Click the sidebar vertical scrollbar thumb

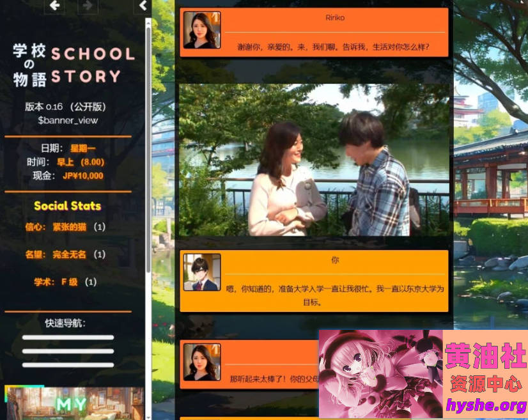[x=148, y=147]
